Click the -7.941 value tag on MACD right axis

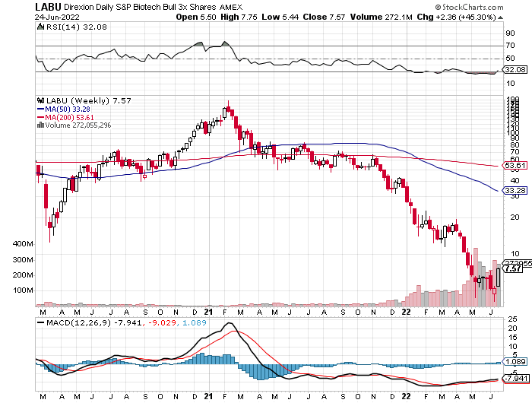pyautogui.click(x=516, y=378)
